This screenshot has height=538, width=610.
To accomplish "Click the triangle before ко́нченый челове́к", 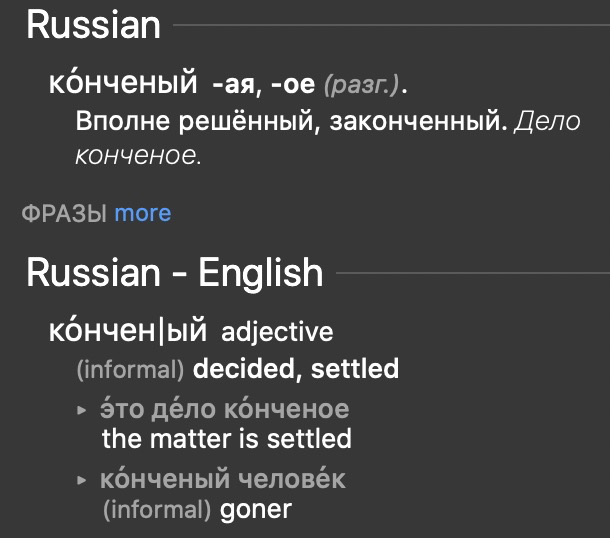I will [82, 481].
